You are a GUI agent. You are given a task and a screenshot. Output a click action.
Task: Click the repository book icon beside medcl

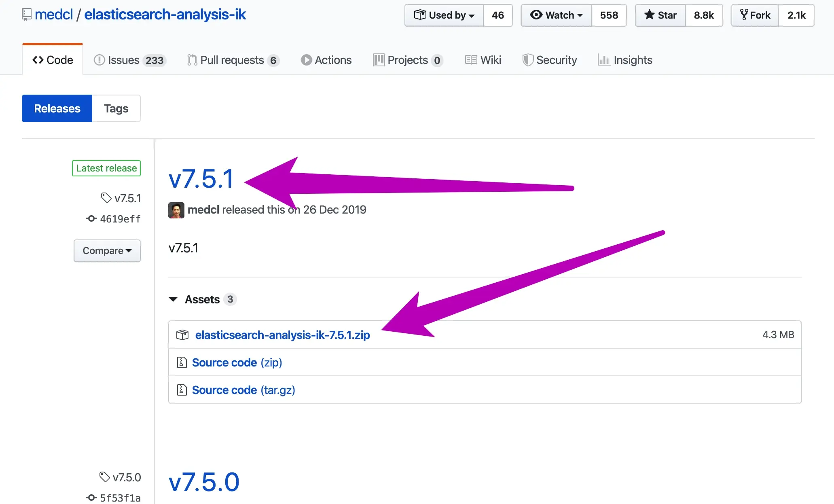[26, 15]
